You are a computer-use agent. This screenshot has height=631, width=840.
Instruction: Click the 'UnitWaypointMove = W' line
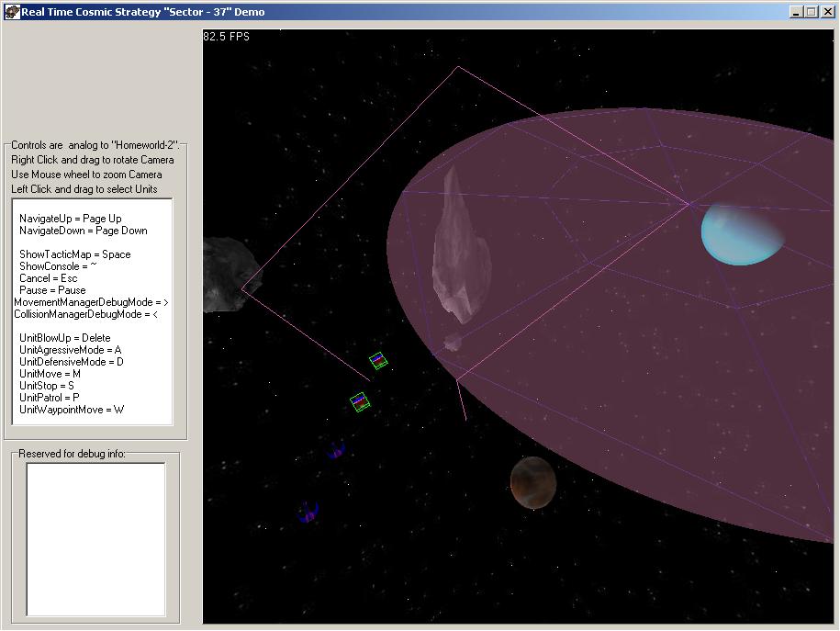72,410
